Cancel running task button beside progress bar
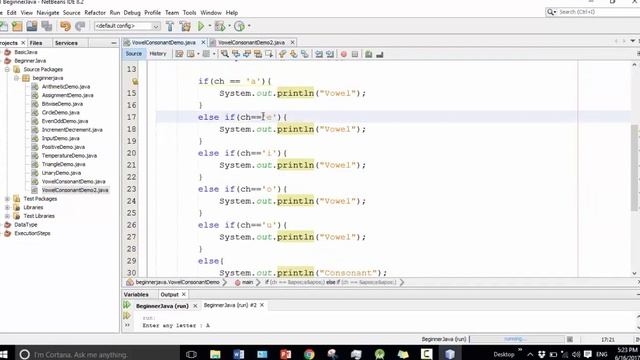Image resolution: width=640 pixels, height=360 pixels. [570, 339]
